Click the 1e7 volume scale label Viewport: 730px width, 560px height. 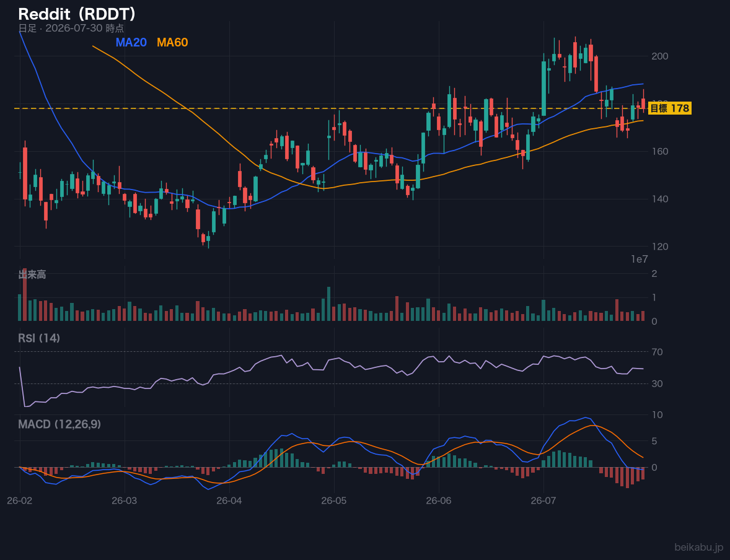tap(640, 260)
